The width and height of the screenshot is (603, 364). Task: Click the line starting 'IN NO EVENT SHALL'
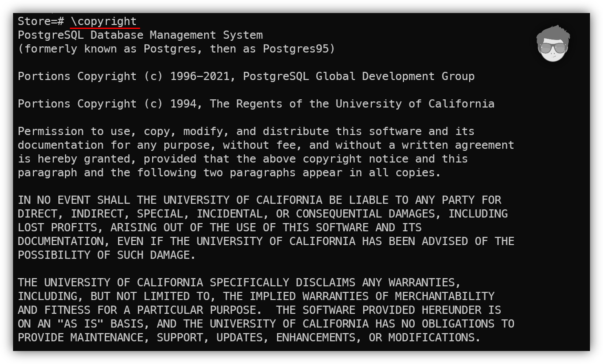[259, 200]
